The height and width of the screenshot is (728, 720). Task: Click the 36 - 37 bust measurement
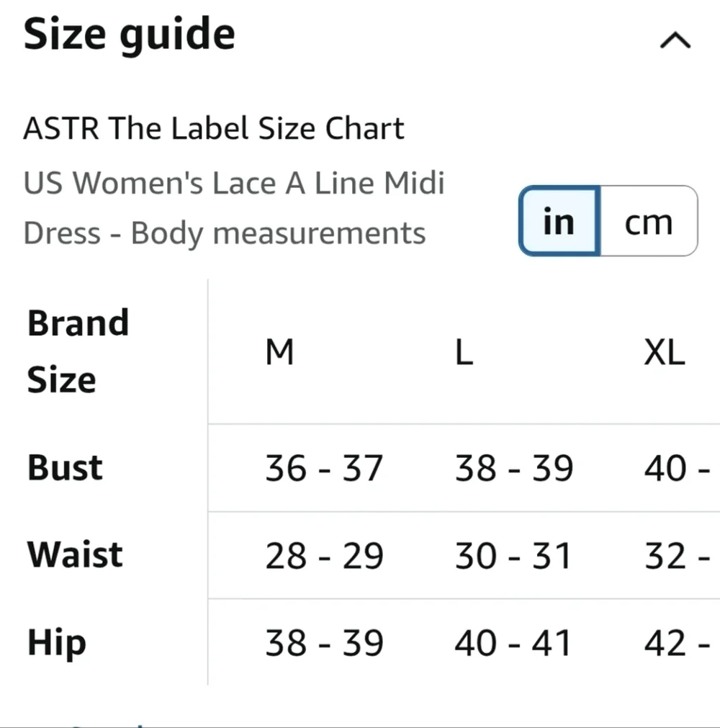pos(323,469)
